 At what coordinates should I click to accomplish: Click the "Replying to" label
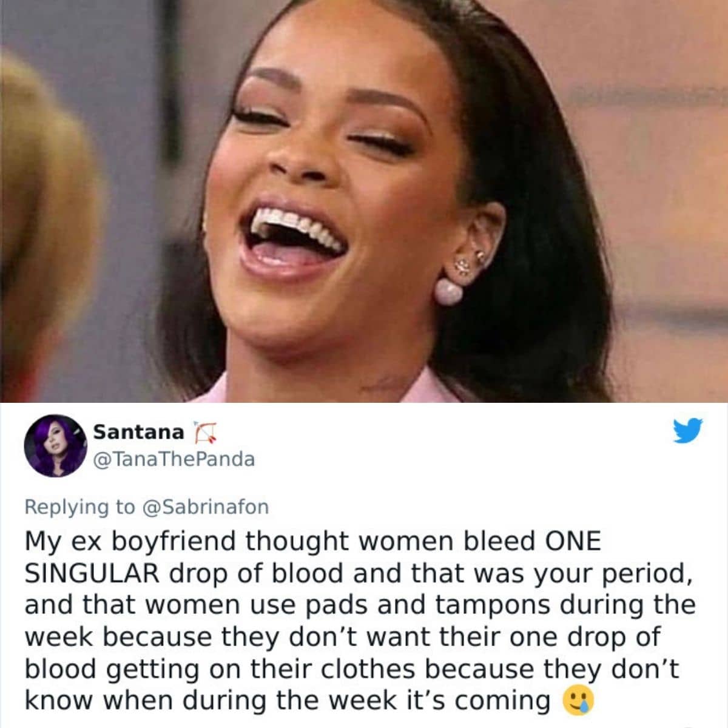click(80, 507)
